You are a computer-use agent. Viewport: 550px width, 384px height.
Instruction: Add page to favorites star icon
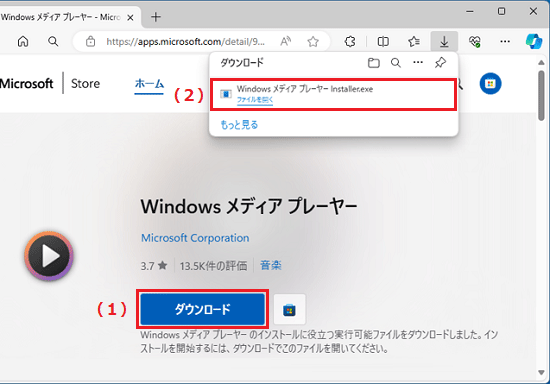313,41
